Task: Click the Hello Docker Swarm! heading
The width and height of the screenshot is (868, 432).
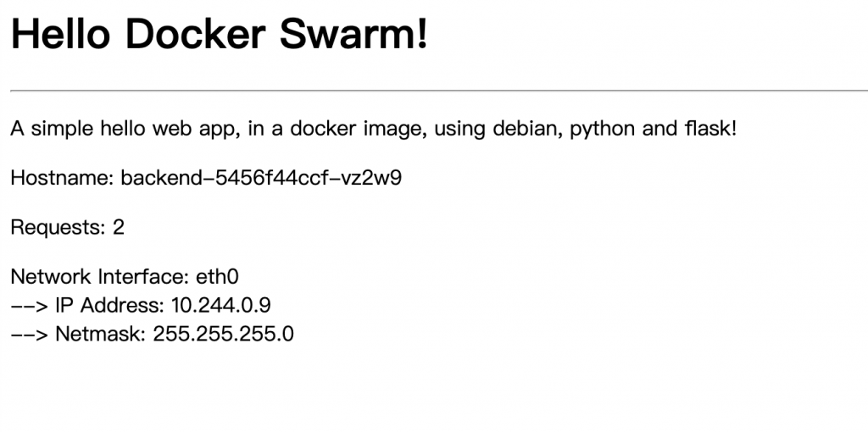Action: (220, 34)
